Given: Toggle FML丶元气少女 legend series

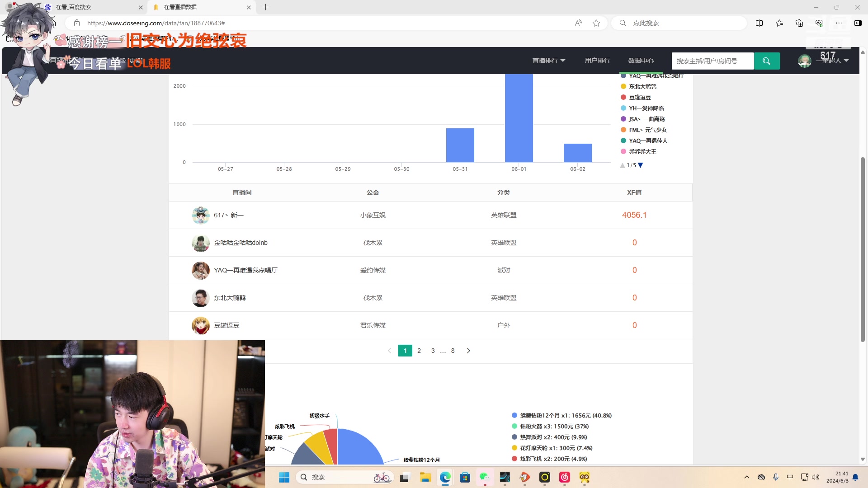Looking at the screenshot, I should point(644,130).
